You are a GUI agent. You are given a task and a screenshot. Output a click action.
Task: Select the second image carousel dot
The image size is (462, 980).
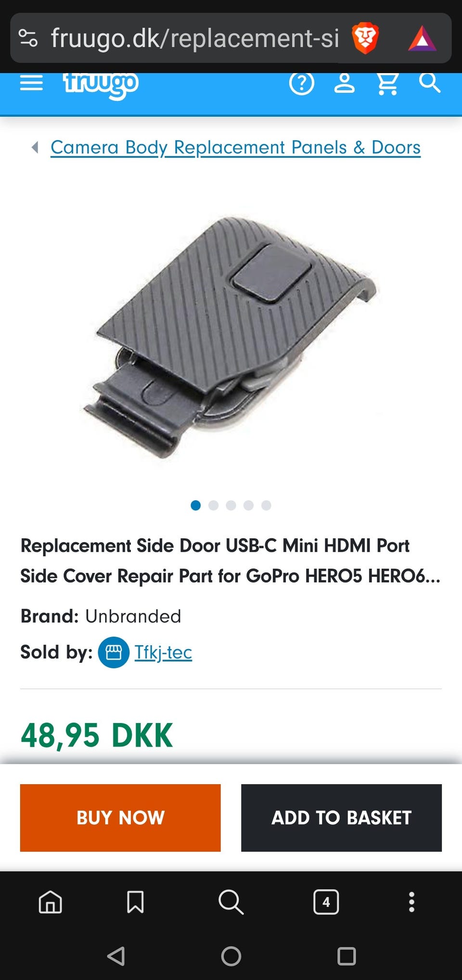tap(213, 505)
